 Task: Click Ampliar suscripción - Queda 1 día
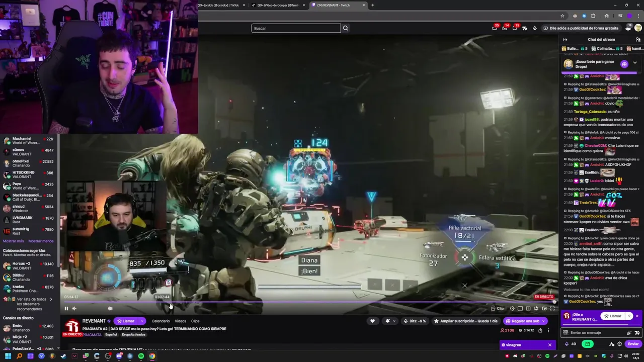[466, 321]
